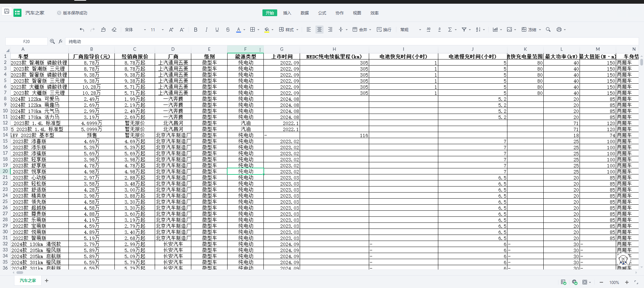Screen dimensions: 644x288
Task: Toggle underline formatting
Action: [217, 30]
